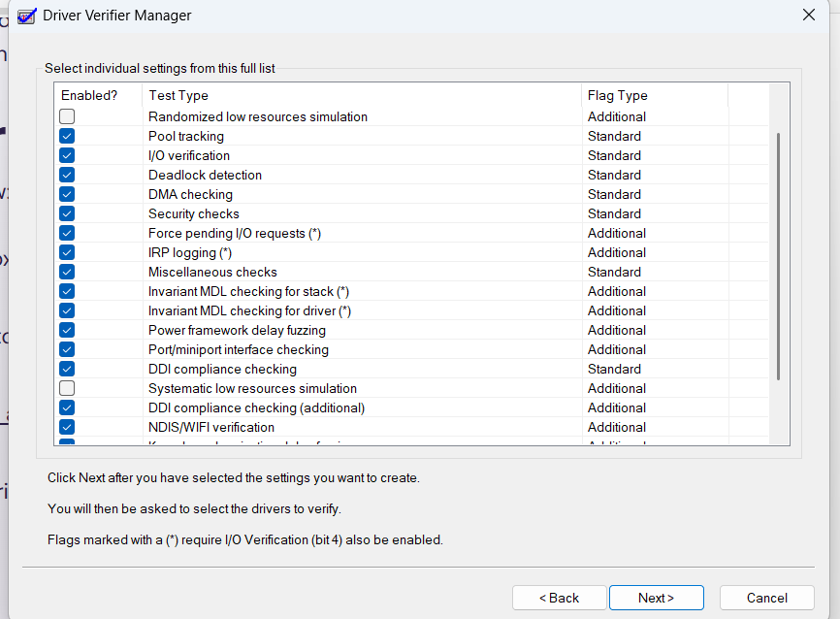Image resolution: width=840 pixels, height=619 pixels.
Task: Sort list by Test Type column header
Action: 361,95
